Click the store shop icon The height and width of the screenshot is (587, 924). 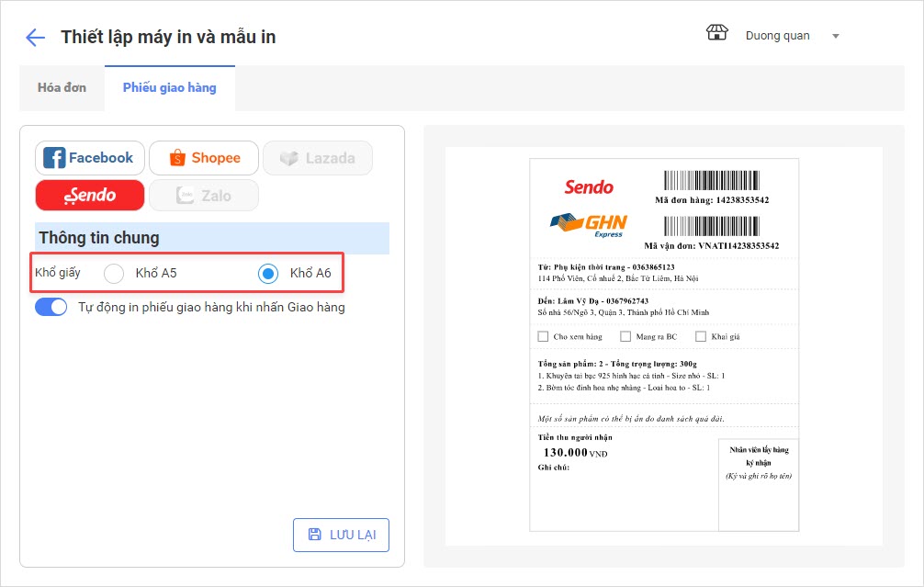[x=716, y=34]
